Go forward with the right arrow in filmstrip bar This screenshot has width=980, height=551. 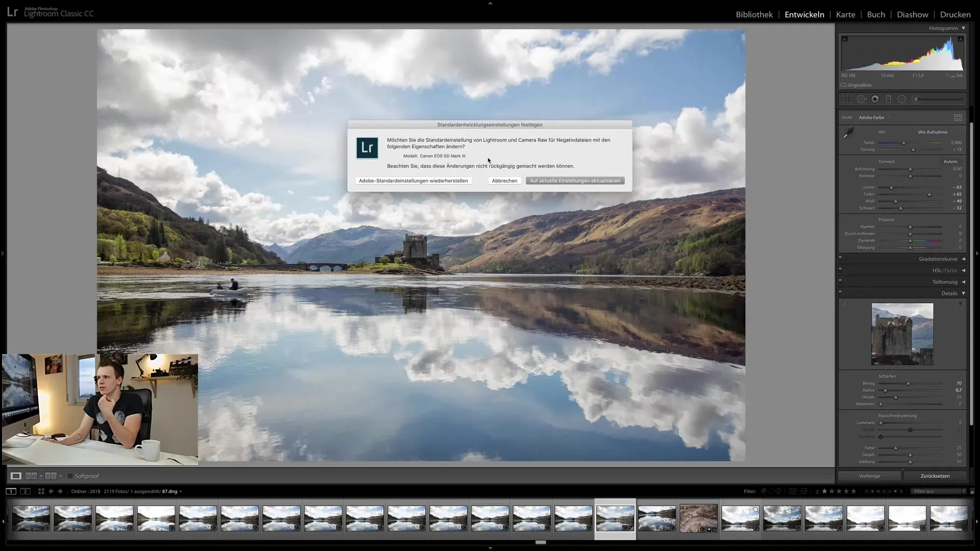tap(60, 491)
